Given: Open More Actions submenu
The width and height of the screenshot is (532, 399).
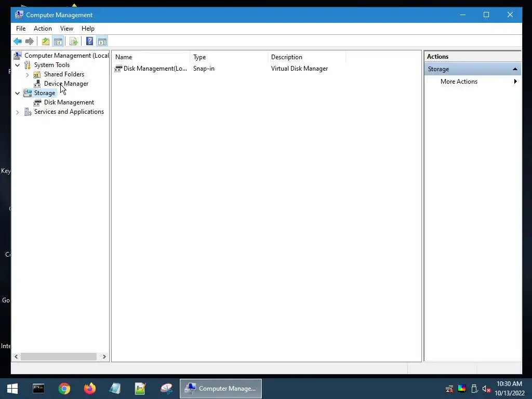Looking at the screenshot, I should [x=459, y=82].
